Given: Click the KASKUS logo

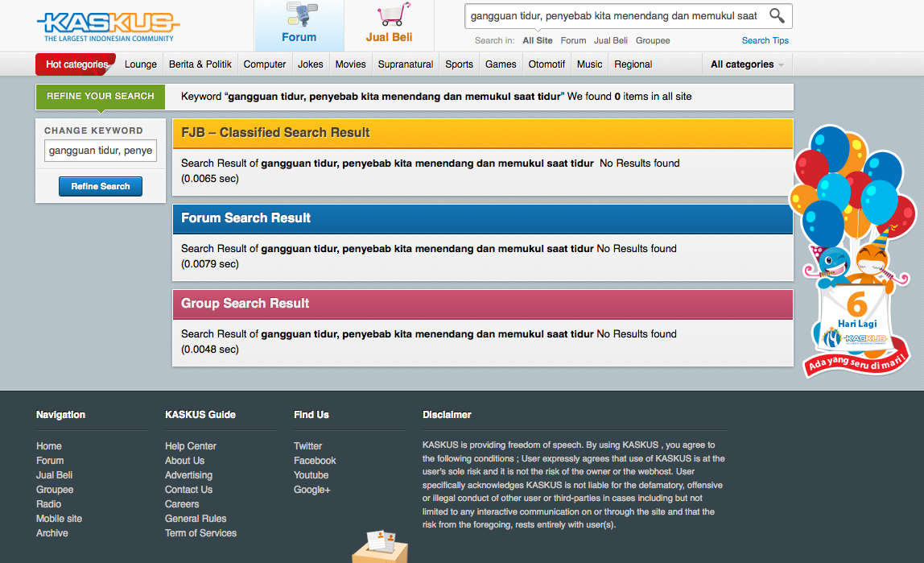Looking at the screenshot, I should 108,27.
